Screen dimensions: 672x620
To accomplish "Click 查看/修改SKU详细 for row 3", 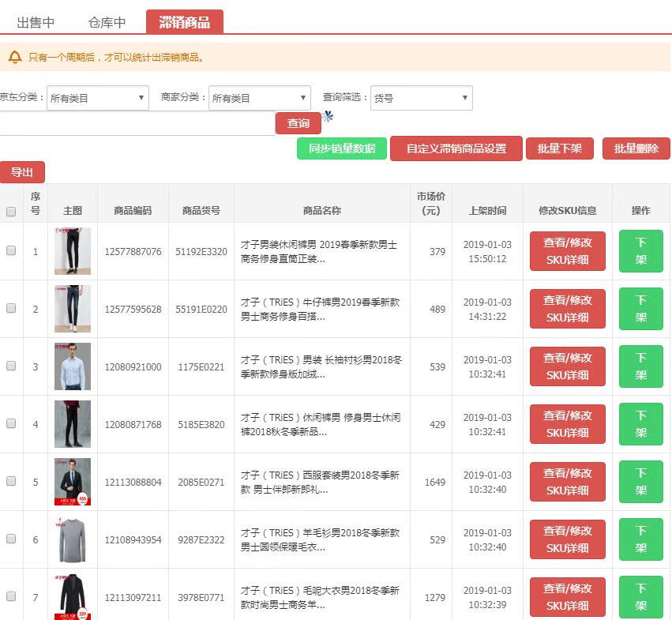I will [x=567, y=366].
